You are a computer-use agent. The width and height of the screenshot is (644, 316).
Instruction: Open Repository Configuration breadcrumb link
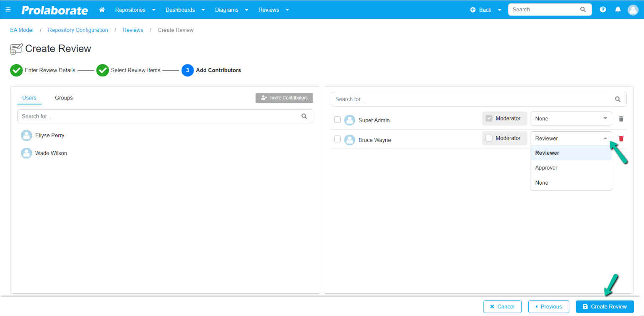point(78,30)
